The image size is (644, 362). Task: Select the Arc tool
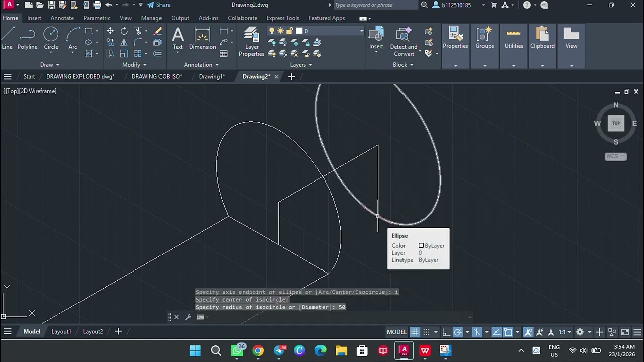tap(73, 38)
